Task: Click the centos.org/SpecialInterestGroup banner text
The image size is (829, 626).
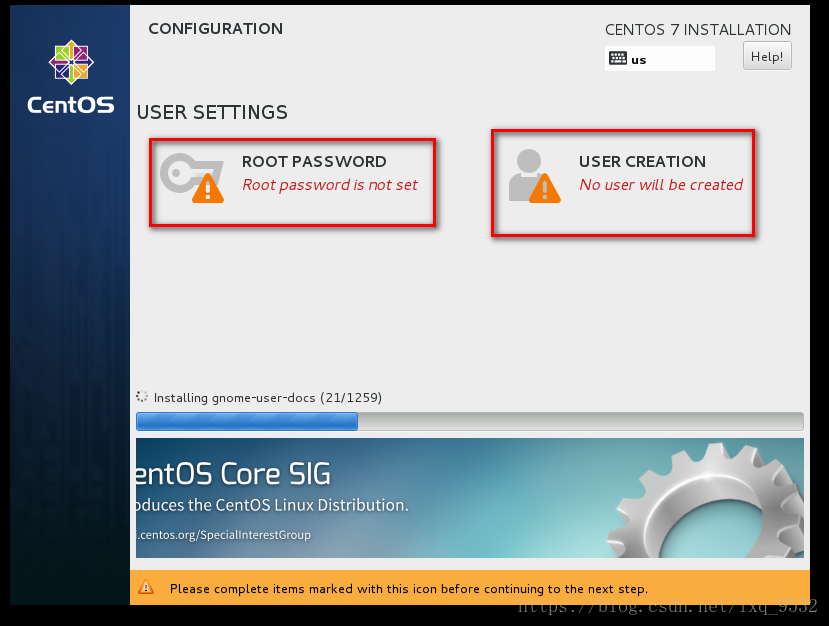Action: click(x=223, y=535)
